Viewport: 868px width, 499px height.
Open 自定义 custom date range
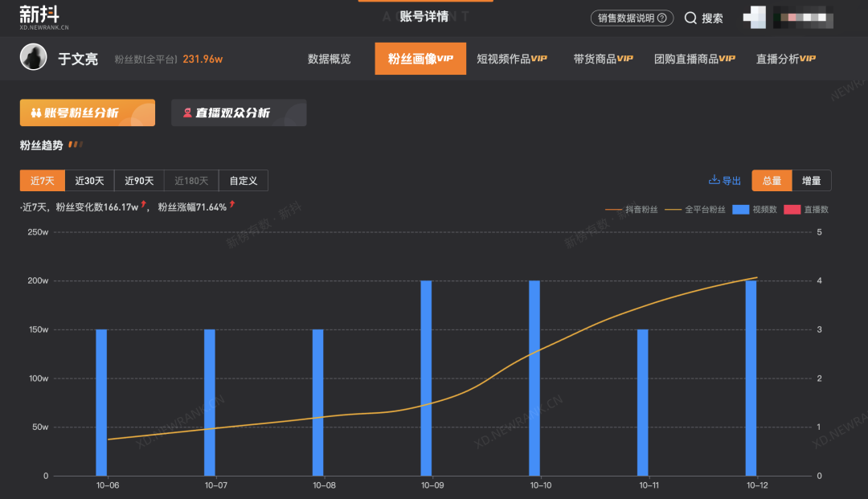click(243, 181)
